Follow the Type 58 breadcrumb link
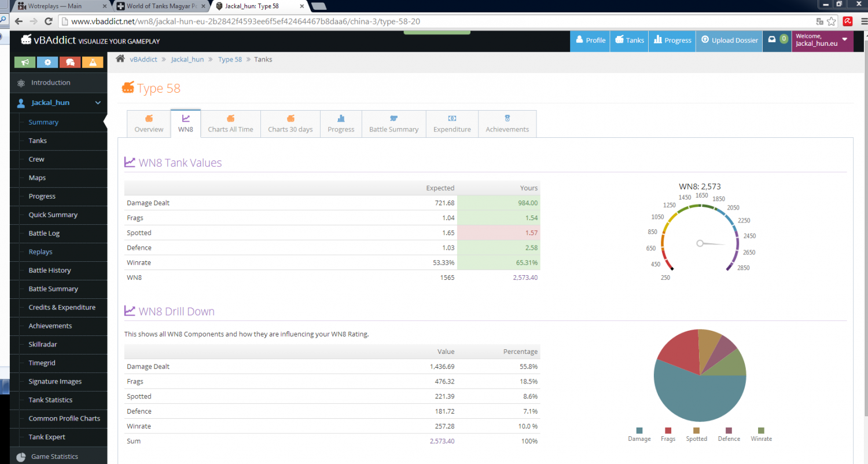 point(230,59)
